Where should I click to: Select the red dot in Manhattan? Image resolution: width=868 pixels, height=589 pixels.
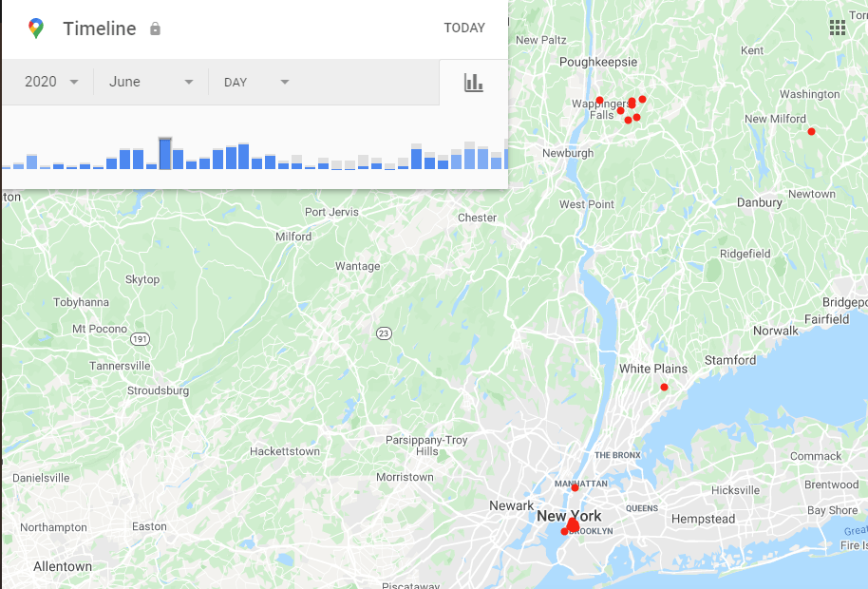coord(575,487)
